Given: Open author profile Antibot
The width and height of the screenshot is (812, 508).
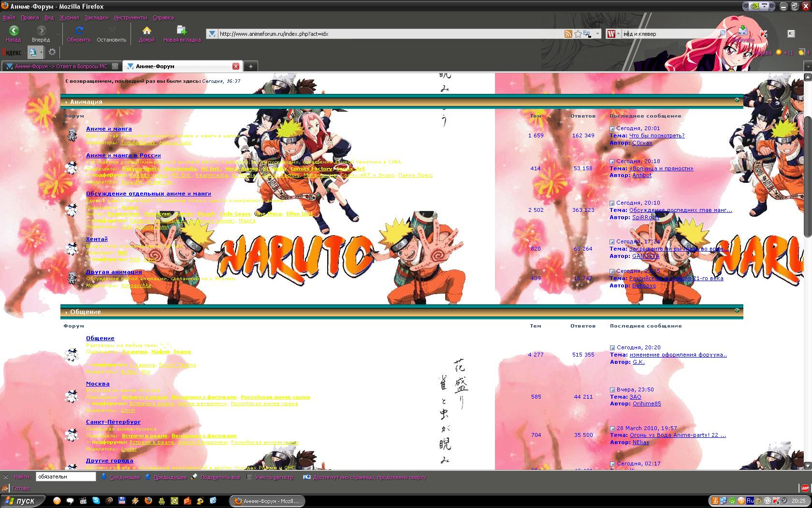Looking at the screenshot, I should [x=642, y=175].
